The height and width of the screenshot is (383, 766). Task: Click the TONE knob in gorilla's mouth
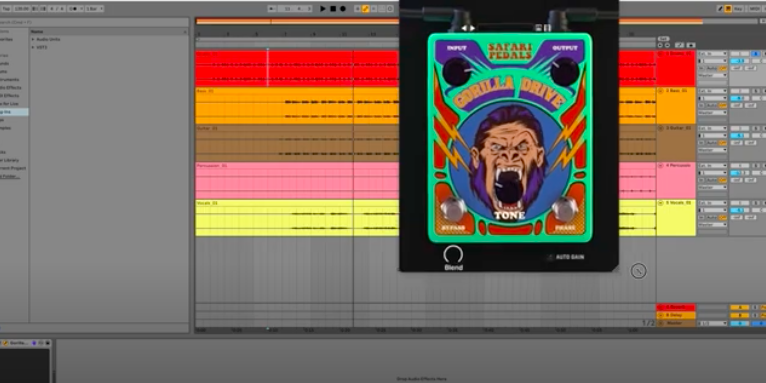[x=509, y=189]
